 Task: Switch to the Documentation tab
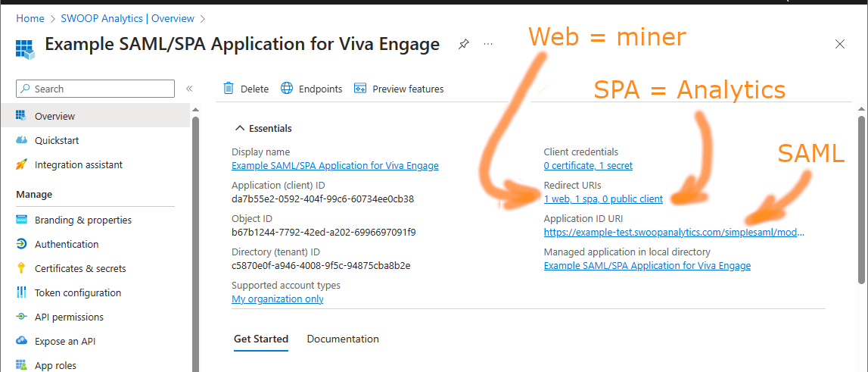343,339
